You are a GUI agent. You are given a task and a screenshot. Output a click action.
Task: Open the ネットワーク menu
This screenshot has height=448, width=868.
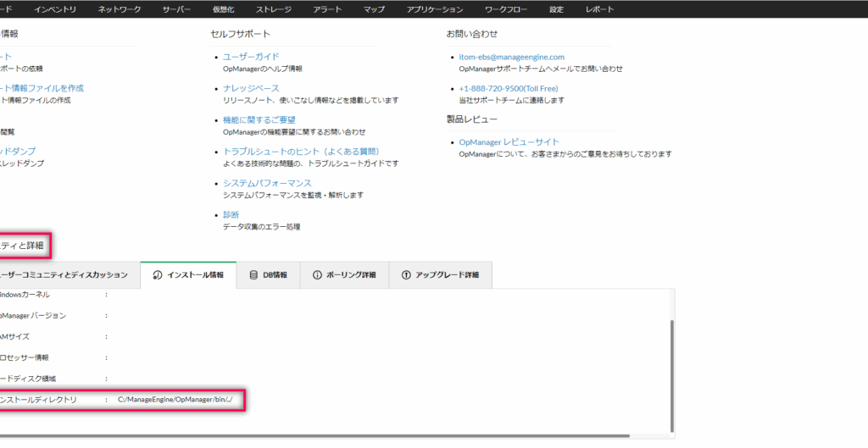pos(120,9)
